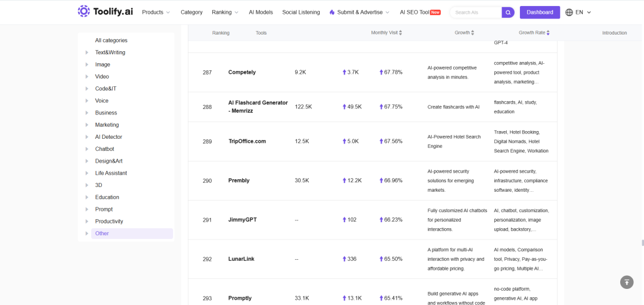Expand the Image category arrow

point(86,64)
